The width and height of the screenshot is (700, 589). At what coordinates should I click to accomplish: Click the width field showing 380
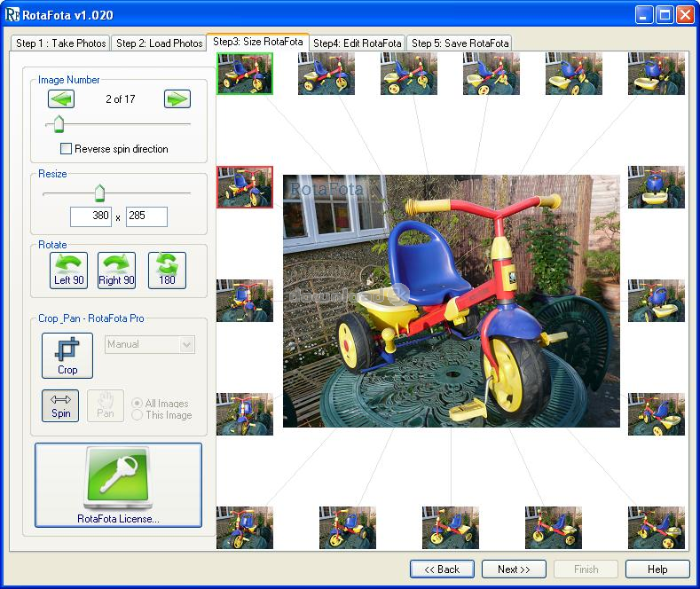(90, 216)
